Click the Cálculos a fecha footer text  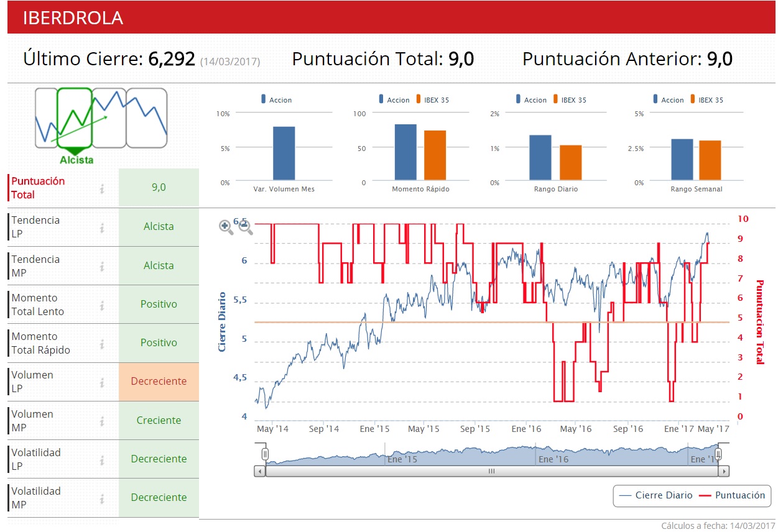click(718, 526)
